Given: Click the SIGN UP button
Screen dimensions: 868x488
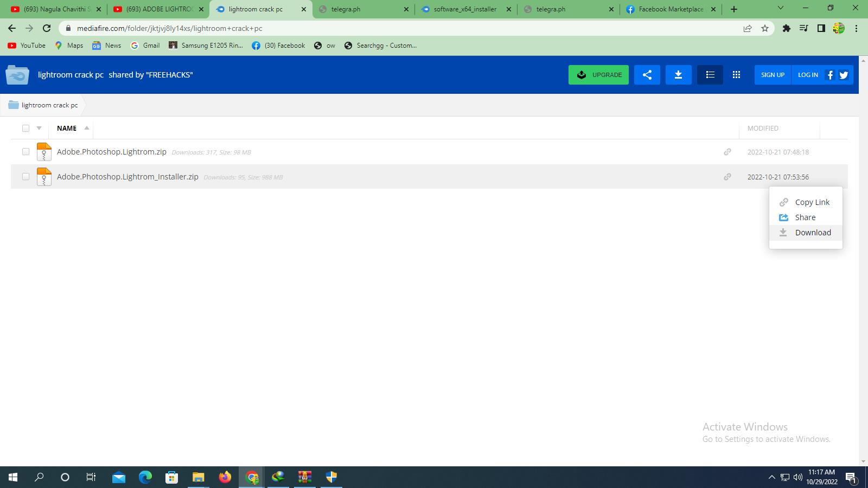Looking at the screenshot, I should tap(773, 75).
